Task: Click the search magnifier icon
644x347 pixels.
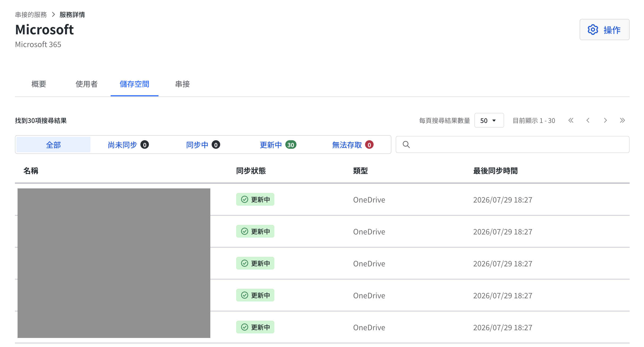Action: point(406,144)
